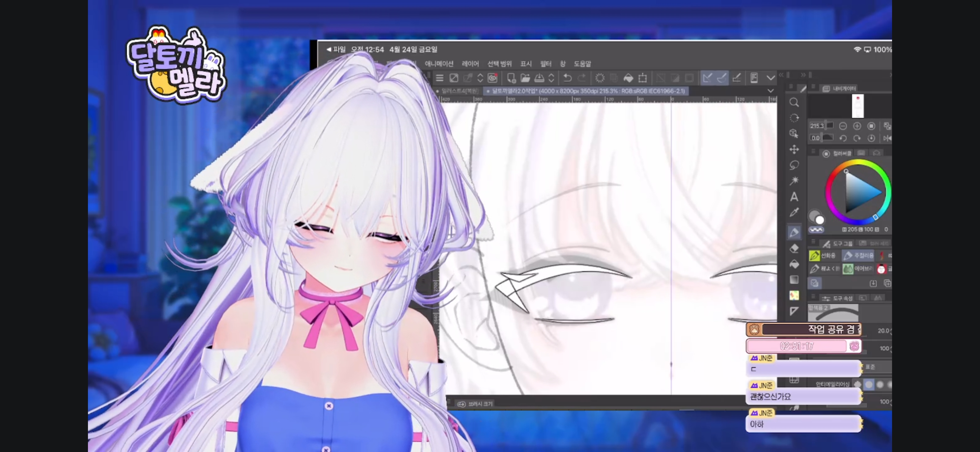Screen dimensions: 980x452
Task: Select the Operation object cube tool
Action: pos(794,133)
